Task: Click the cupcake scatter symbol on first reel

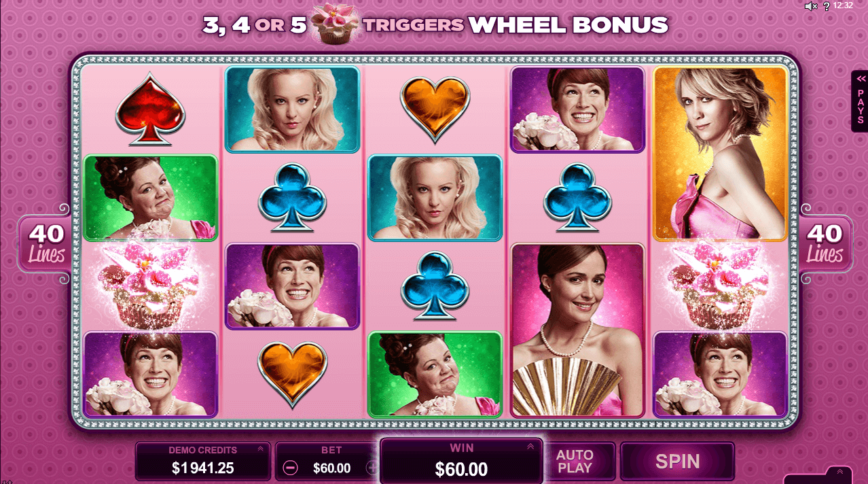Action: tap(150, 286)
